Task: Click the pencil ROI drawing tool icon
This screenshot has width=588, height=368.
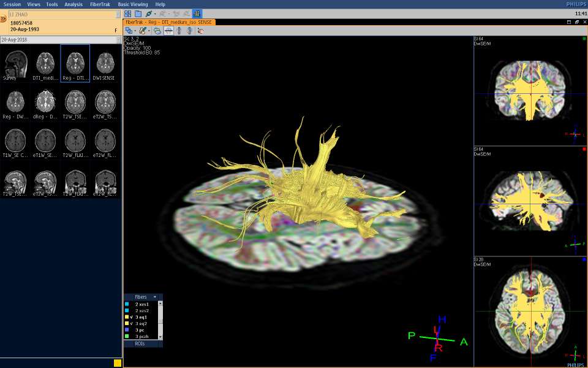Action: [143, 31]
